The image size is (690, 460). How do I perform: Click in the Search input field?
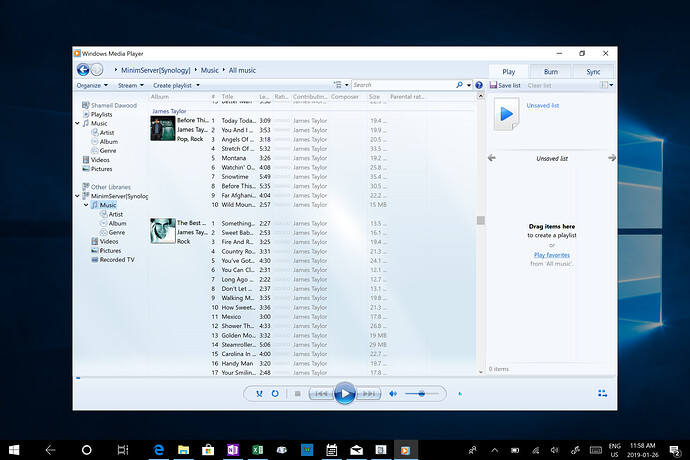[x=403, y=85]
